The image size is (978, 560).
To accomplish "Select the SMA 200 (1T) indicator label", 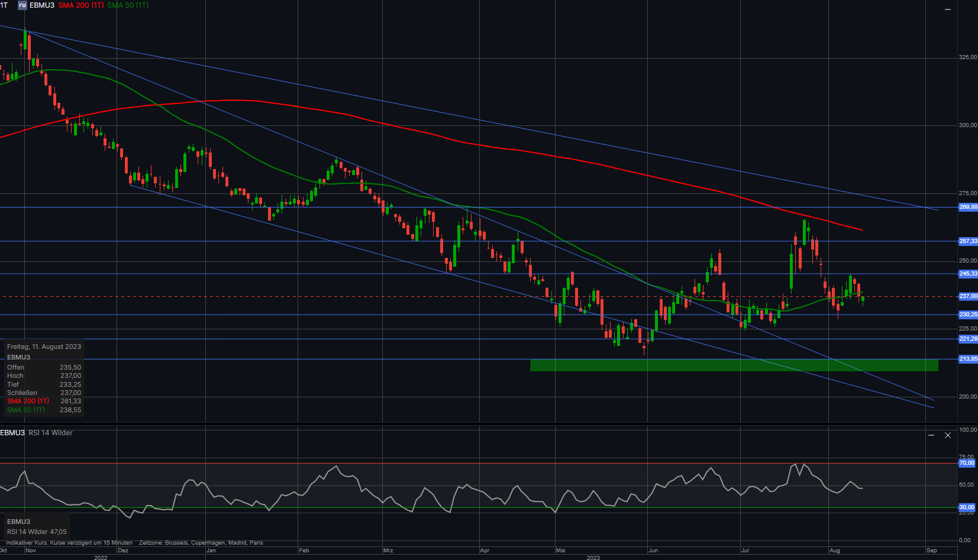I will tap(80, 5).
